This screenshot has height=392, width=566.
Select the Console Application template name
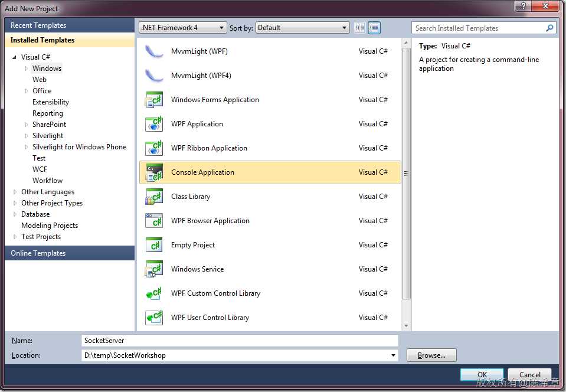click(x=202, y=172)
